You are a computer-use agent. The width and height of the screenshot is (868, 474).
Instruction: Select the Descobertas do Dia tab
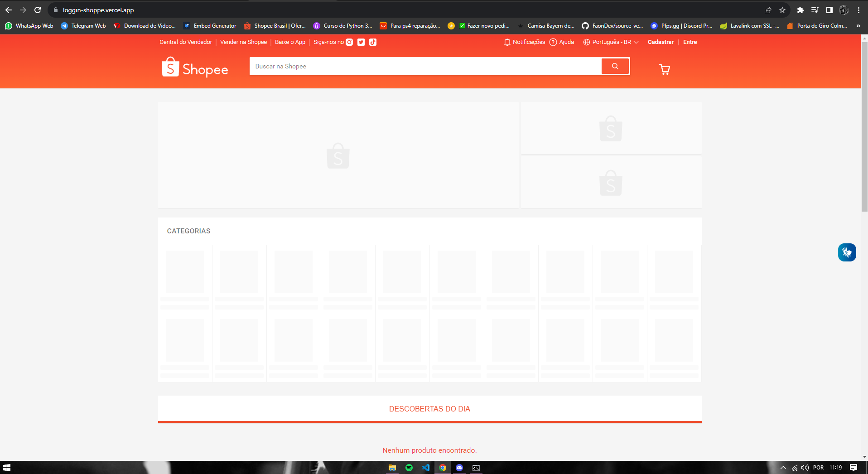(x=429, y=408)
